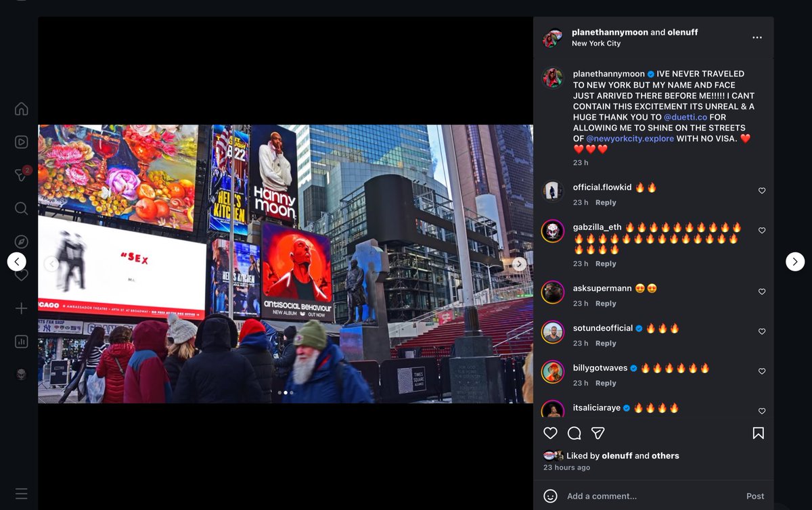This screenshot has width=812, height=510.
Task: Like official.flowkid's comment
Action: click(x=762, y=191)
